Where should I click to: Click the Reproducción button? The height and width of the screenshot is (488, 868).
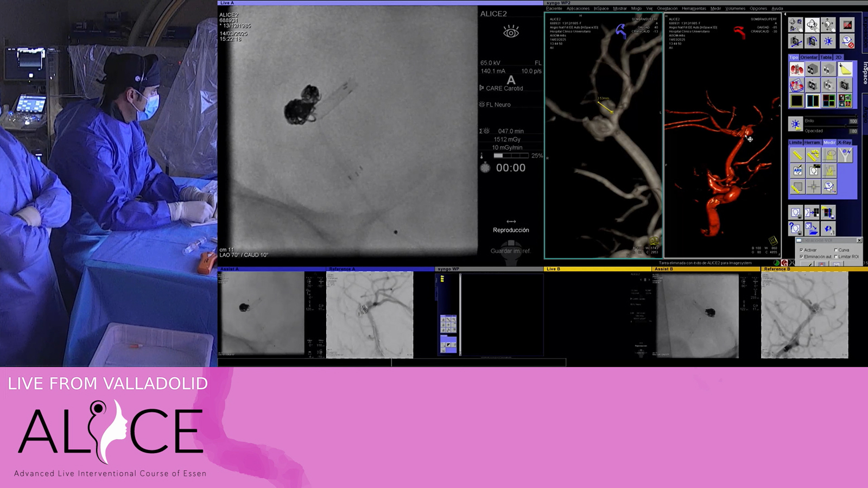point(511,226)
